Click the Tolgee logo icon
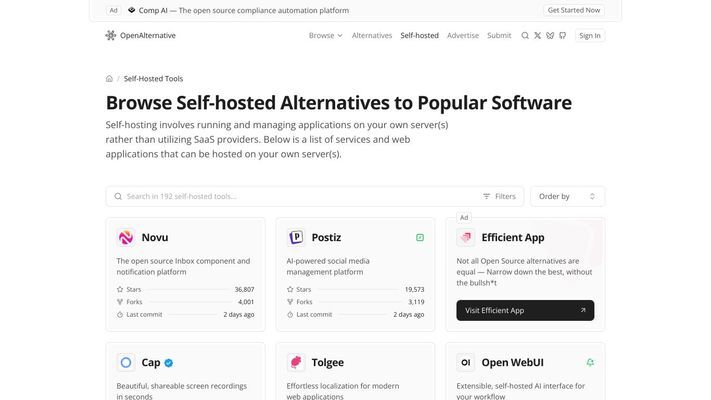Screen dimensions: 711x400 (296, 362)
